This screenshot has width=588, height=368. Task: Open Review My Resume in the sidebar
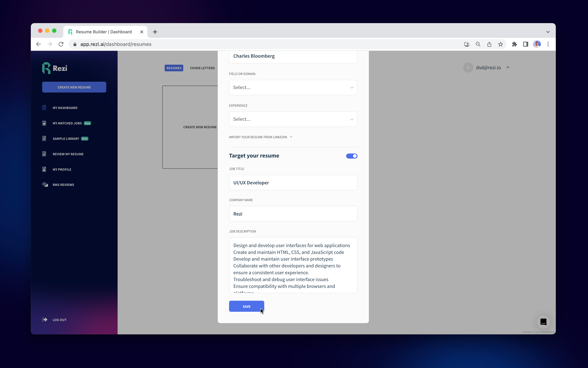point(68,154)
